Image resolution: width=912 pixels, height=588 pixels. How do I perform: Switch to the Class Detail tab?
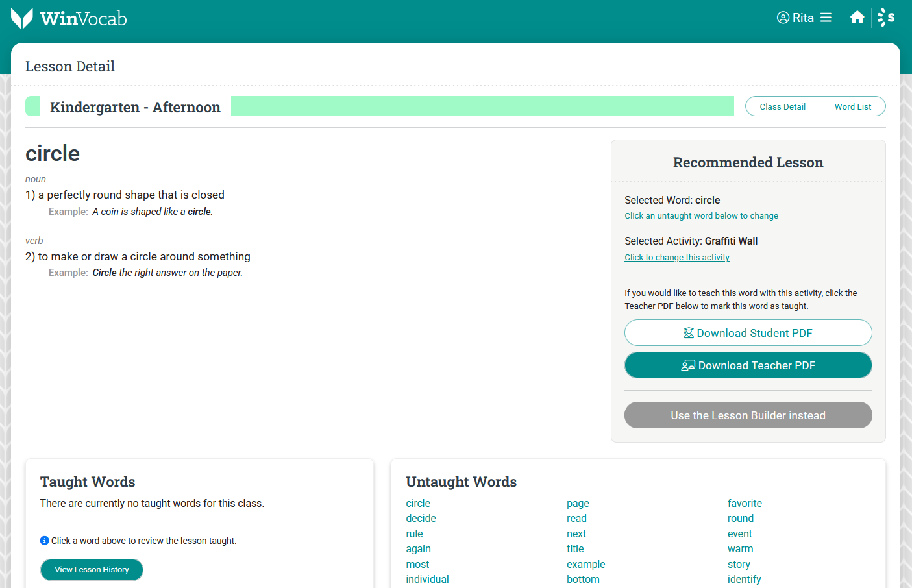tap(782, 106)
